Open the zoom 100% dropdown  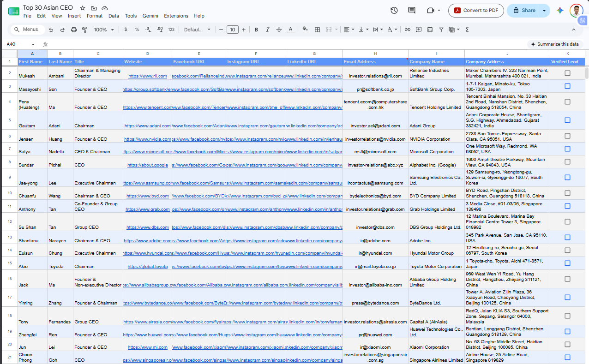[104, 30]
